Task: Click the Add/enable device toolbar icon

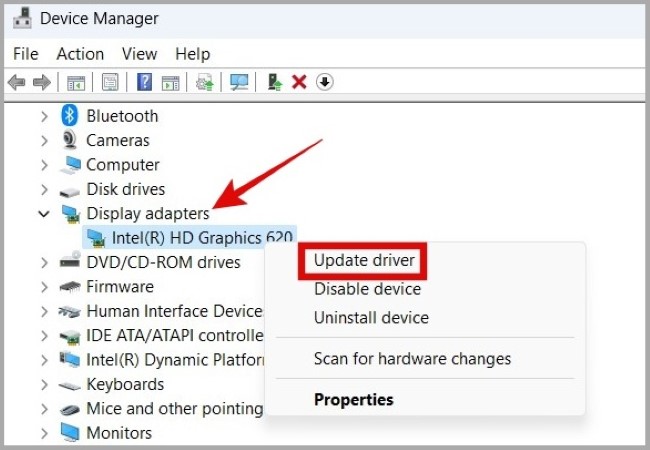Action: [x=274, y=82]
